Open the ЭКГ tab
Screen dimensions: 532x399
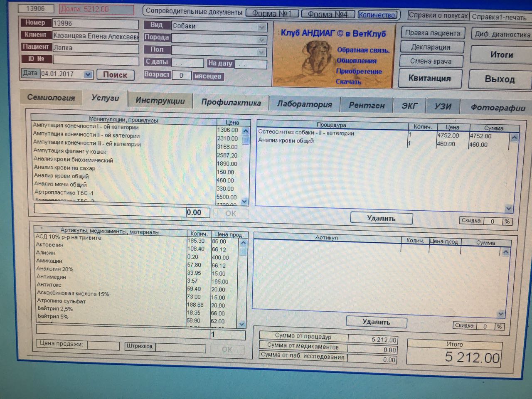(409, 106)
